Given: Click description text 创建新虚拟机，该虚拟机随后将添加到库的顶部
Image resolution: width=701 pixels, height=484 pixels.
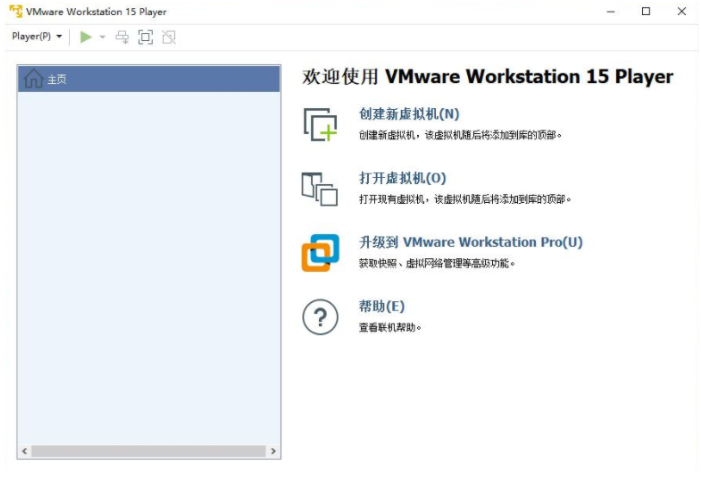Looking at the screenshot, I should click(460, 135).
